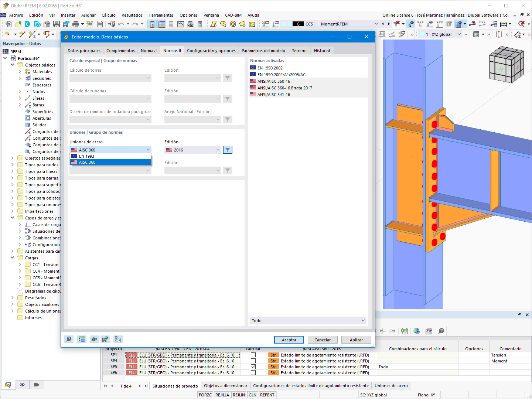Tick the calcular checkbox for SP6
Screen dimensions: 532x399
click(x=253, y=373)
